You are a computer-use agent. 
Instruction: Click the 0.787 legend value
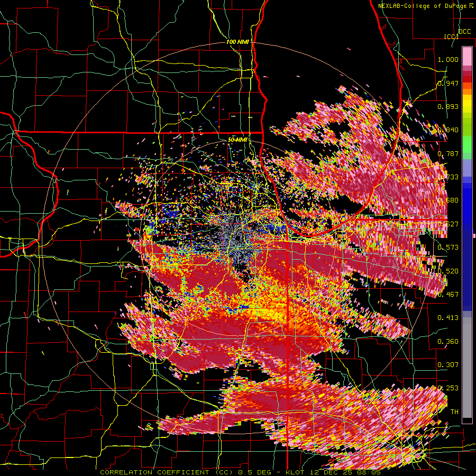click(448, 153)
